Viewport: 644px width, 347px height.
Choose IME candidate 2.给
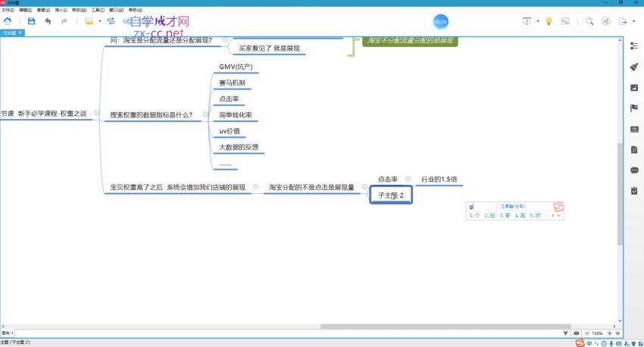489,216
